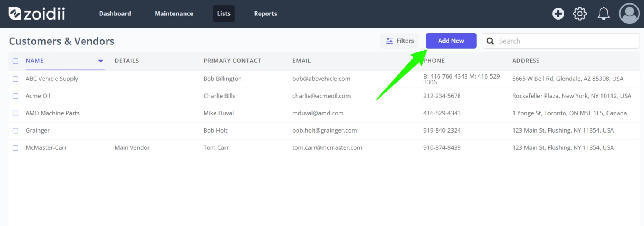Open the settings gear icon
The width and height of the screenshot is (644, 226).
[x=580, y=14]
